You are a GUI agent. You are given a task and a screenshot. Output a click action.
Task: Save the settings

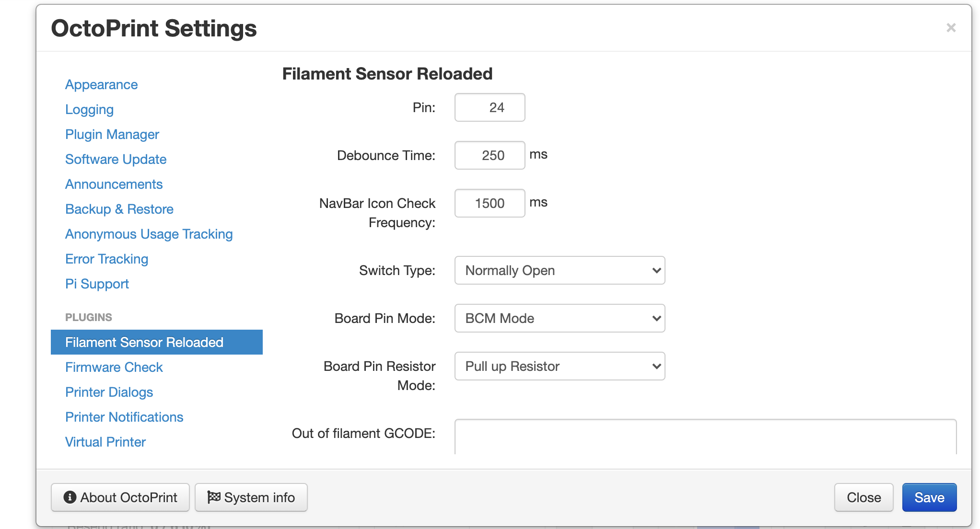(930, 497)
